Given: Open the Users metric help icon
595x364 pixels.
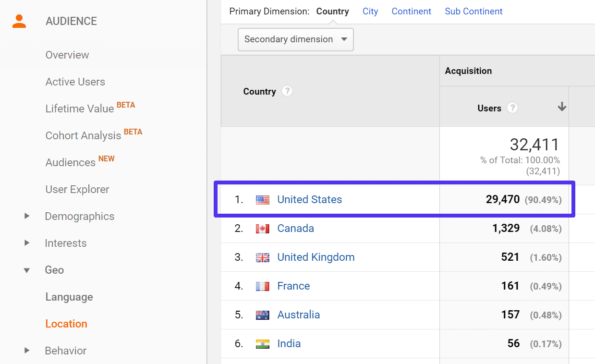Looking at the screenshot, I should click(512, 108).
